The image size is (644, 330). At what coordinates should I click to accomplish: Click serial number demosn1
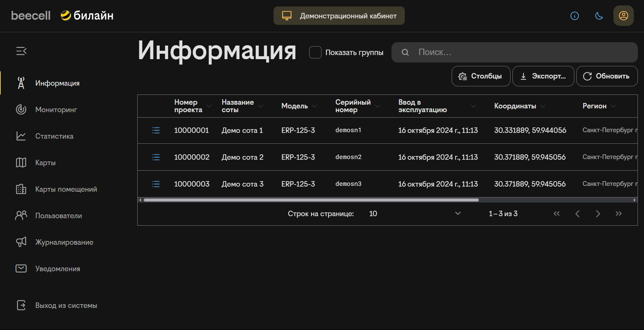tap(348, 130)
